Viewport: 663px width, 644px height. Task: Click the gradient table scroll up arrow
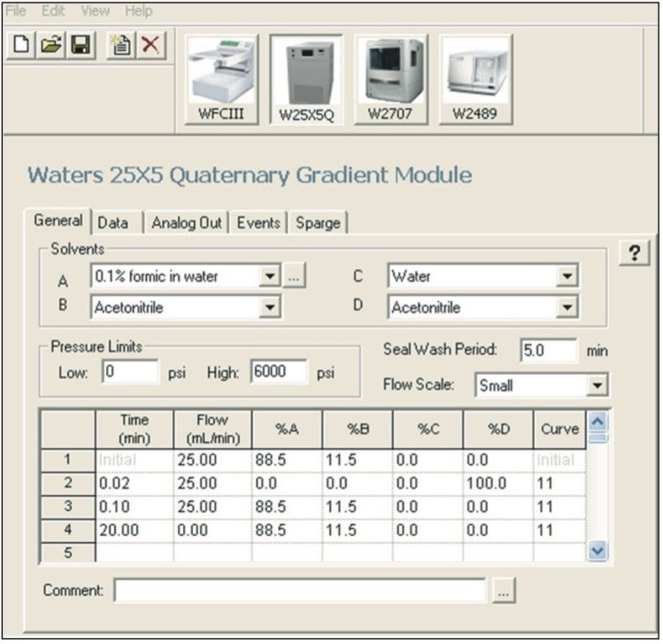click(597, 422)
